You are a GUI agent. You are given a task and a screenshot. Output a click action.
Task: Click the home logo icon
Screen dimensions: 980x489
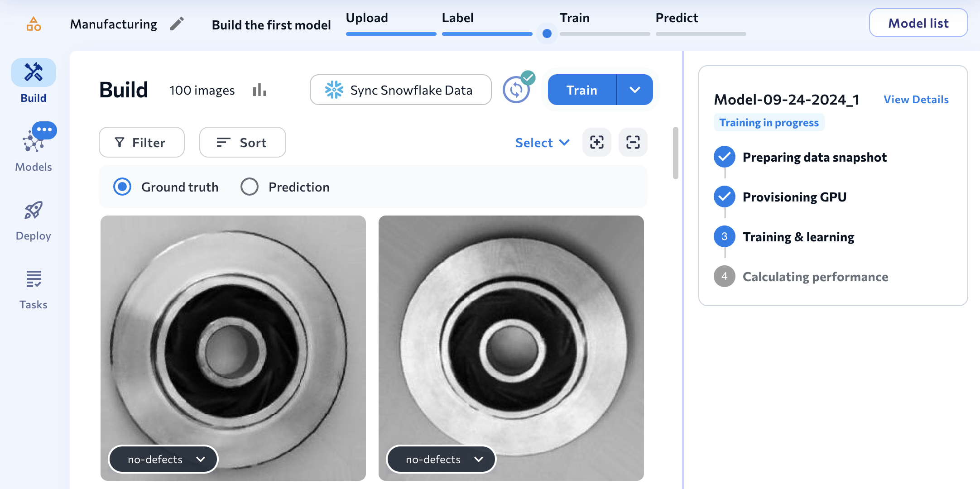pyautogui.click(x=34, y=24)
